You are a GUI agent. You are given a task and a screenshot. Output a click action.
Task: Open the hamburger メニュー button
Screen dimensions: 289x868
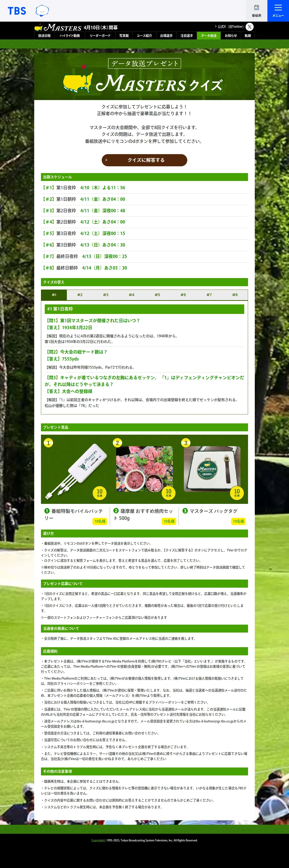pyautogui.click(x=278, y=11)
